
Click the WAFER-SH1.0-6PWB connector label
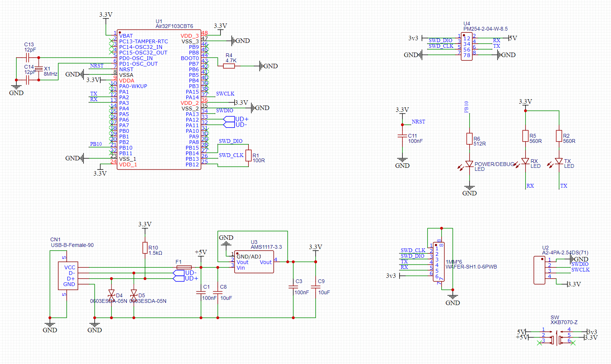click(471, 267)
